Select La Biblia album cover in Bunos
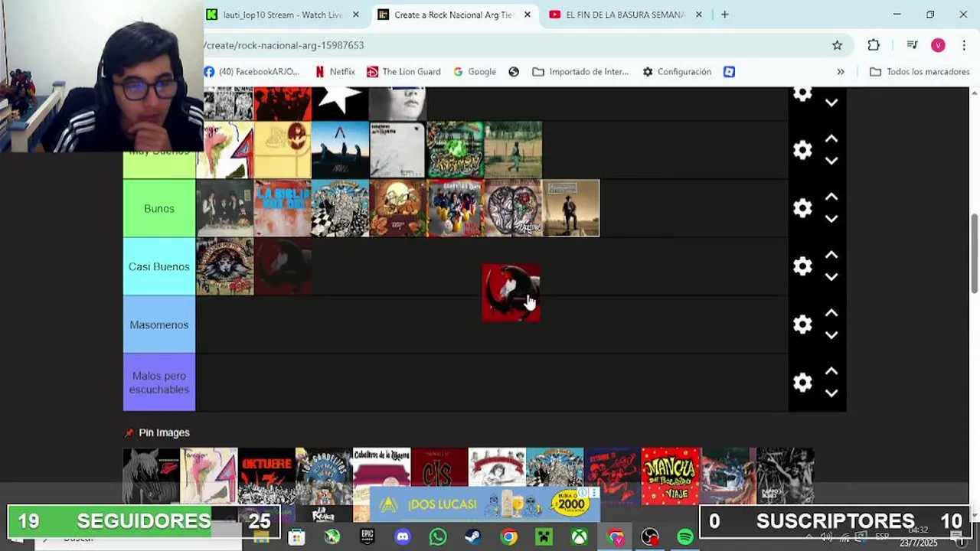 click(283, 208)
